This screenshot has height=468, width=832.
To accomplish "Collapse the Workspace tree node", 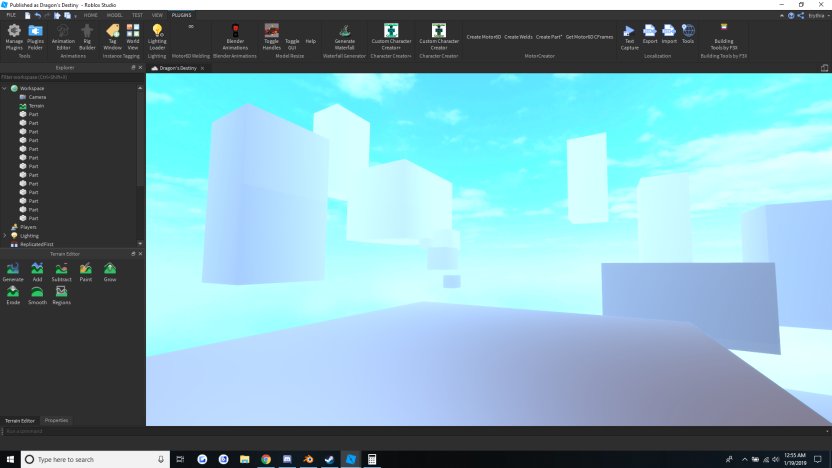I will [5, 89].
